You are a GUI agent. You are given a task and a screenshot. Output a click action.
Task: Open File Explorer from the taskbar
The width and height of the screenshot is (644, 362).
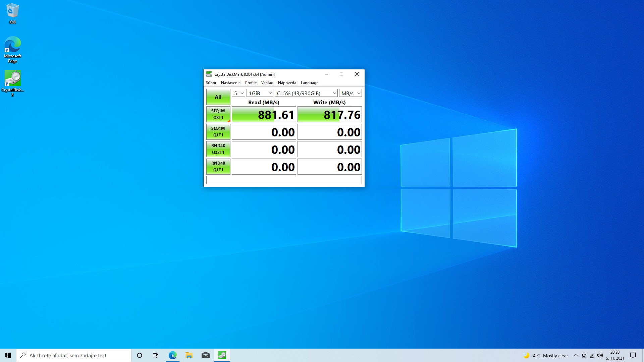(x=189, y=355)
